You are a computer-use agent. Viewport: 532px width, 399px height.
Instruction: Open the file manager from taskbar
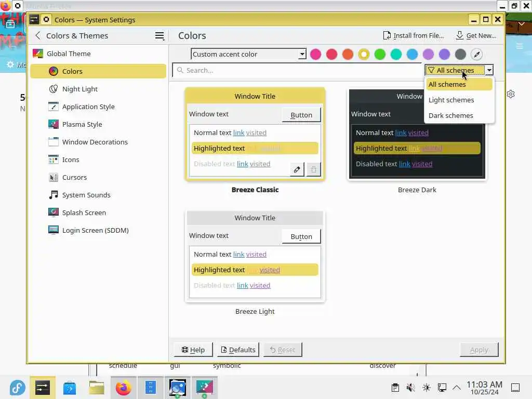[96, 388]
